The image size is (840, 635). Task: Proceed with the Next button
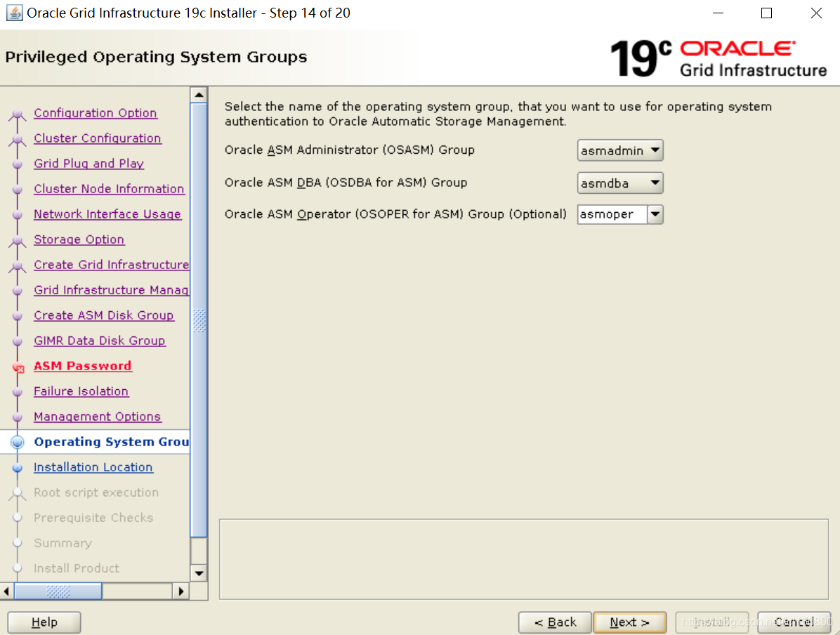tap(630, 622)
